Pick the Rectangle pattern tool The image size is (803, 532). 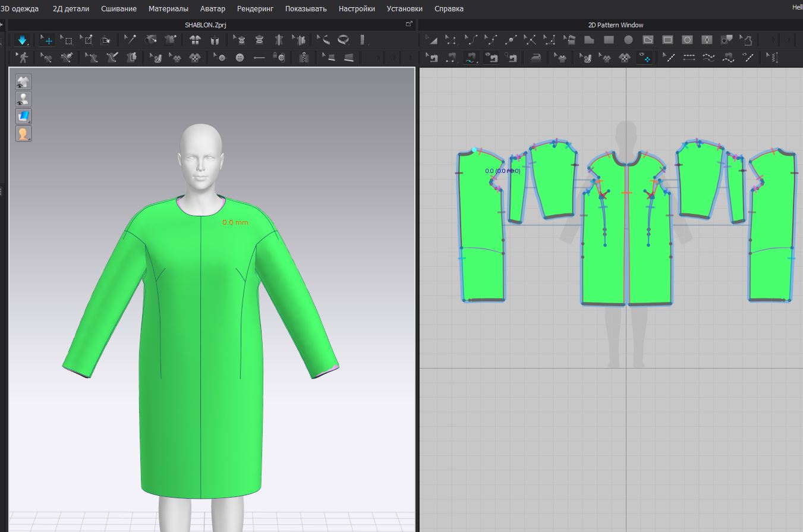(x=609, y=40)
